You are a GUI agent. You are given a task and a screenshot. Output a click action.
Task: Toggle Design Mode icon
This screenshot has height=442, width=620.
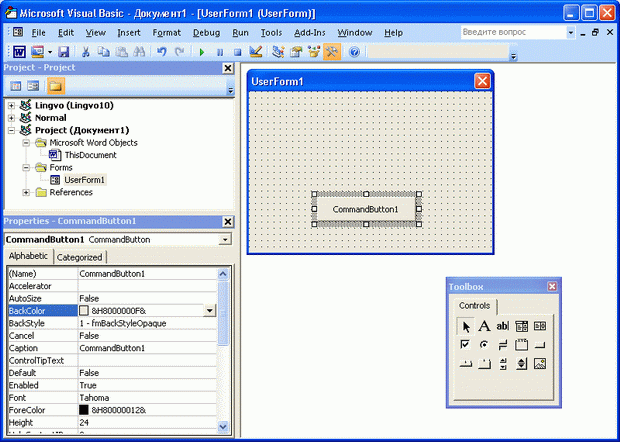click(256, 52)
